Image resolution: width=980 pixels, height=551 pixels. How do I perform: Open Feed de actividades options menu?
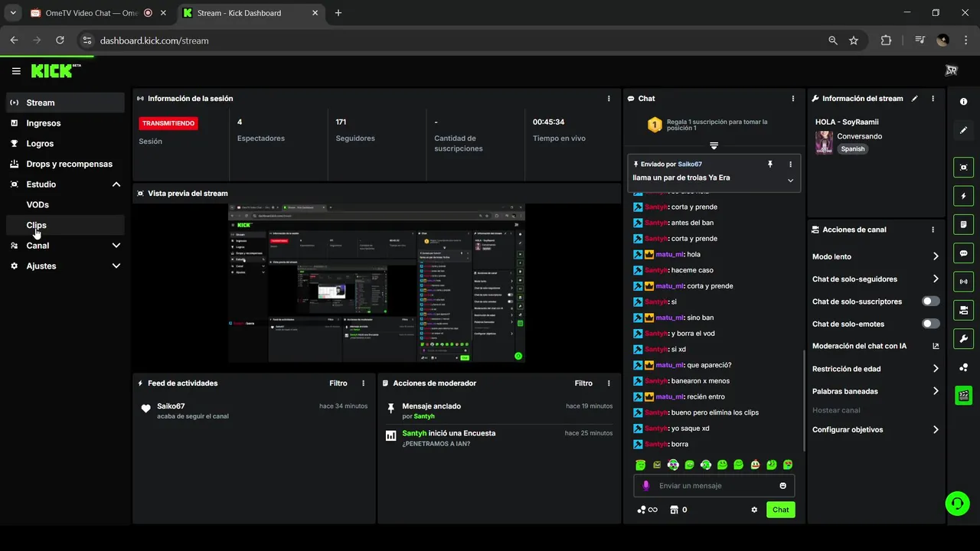point(363,383)
